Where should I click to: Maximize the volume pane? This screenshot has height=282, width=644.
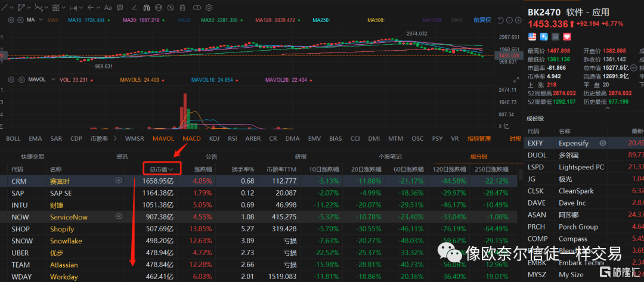pos(516,80)
